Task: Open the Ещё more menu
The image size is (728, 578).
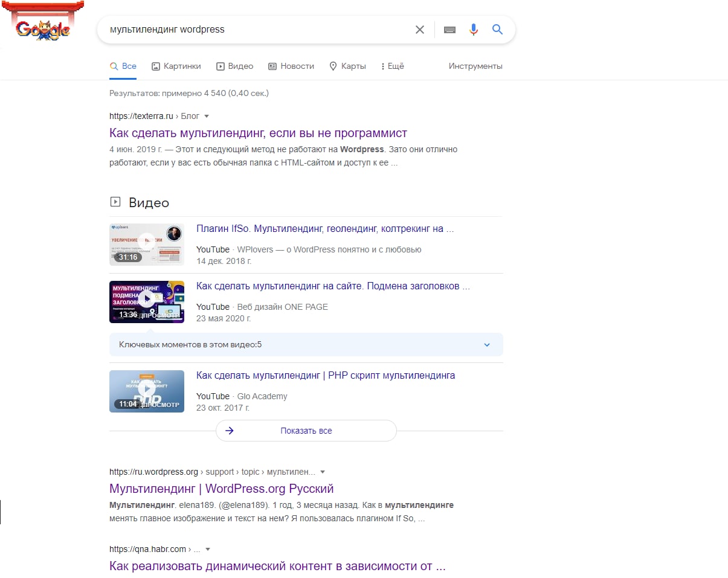Action: coord(393,66)
